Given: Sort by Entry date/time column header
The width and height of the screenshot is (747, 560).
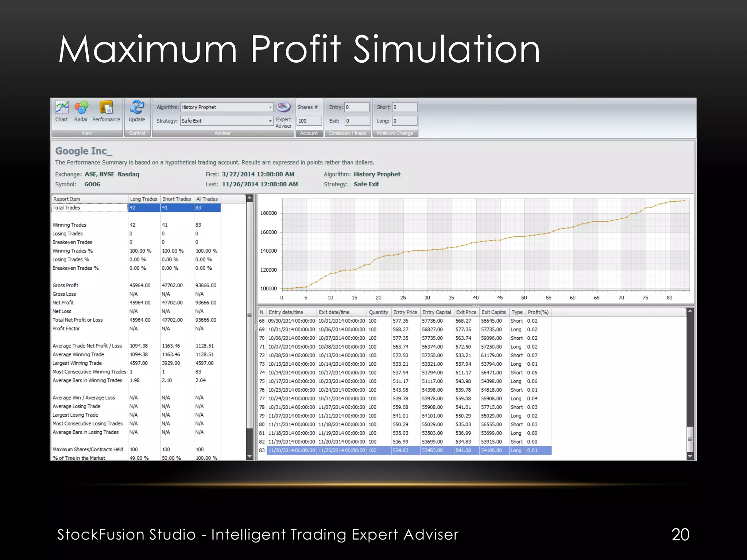Looking at the screenshot, I should (291, 312).
